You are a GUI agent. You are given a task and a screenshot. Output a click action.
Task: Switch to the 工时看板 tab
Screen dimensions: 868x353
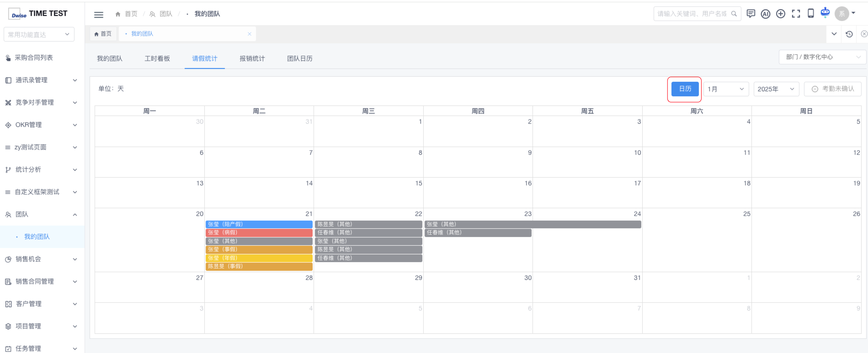tap(157, 58)
